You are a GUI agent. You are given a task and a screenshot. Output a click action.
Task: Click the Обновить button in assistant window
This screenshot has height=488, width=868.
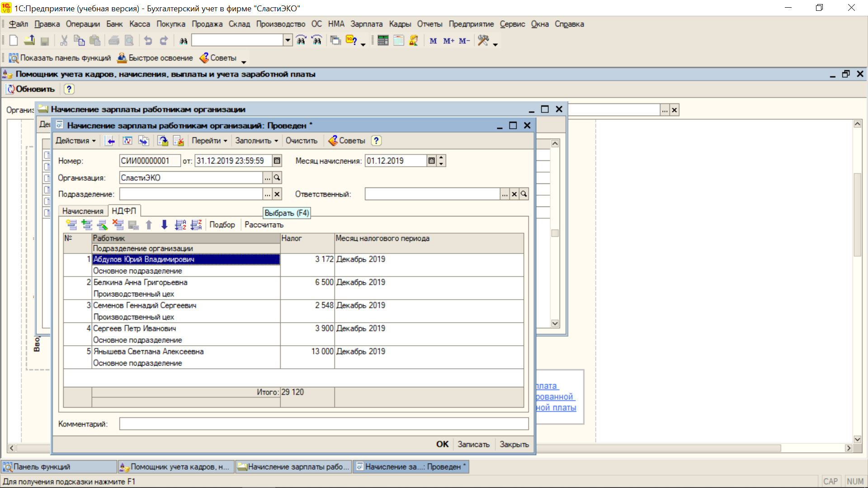31,89
